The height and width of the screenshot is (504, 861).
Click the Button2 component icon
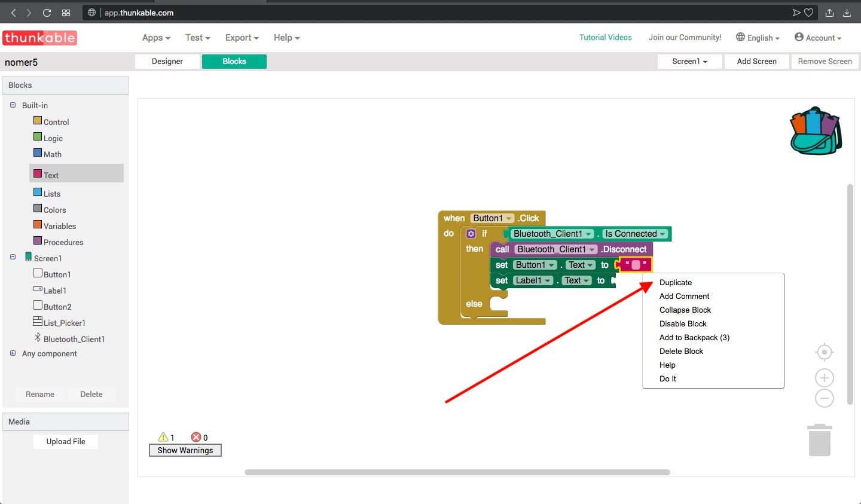coord(38,306)
